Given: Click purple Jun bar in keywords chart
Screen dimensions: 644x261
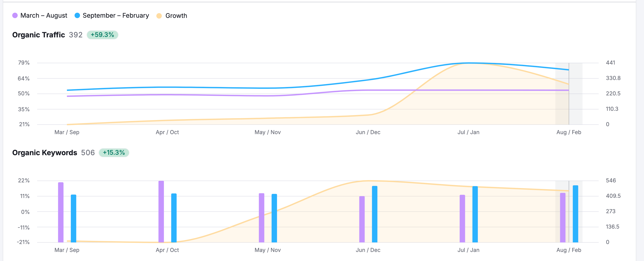Looking at the screenshot, I should pos(362,219).
